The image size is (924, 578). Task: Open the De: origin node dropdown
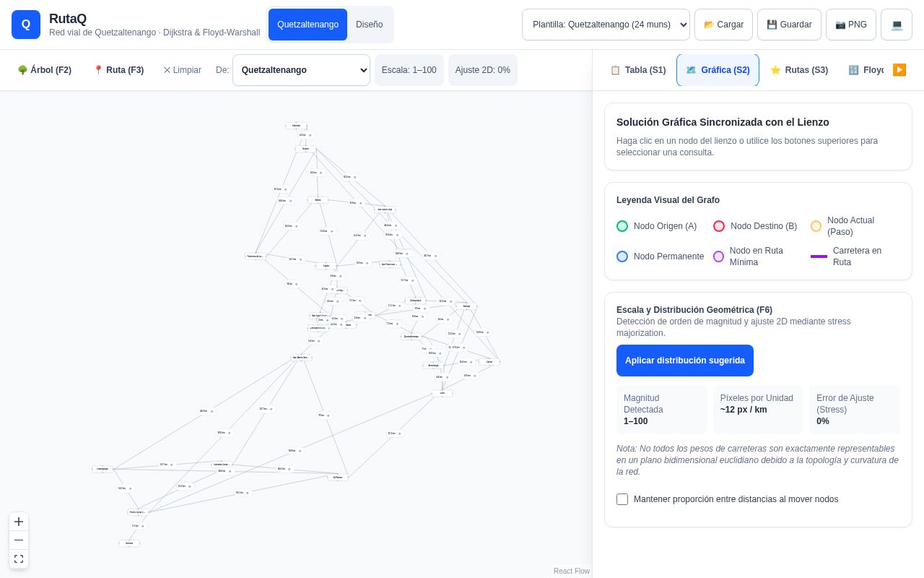[301, 70]
